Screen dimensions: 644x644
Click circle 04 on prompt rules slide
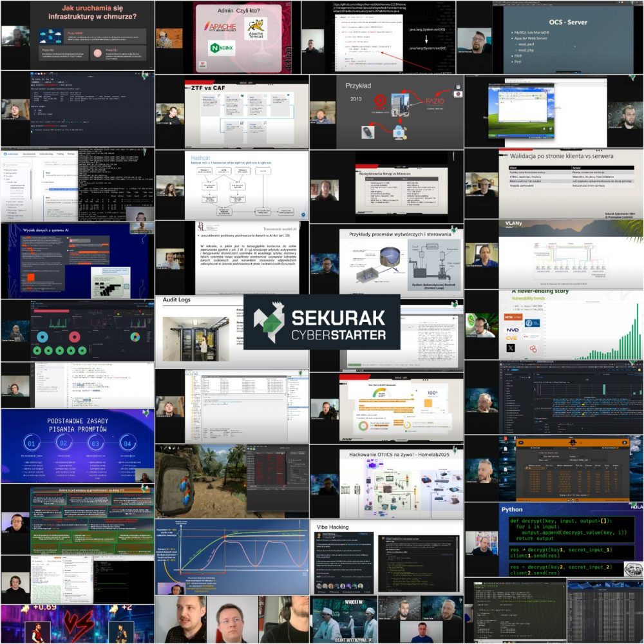tap(128, 443)
